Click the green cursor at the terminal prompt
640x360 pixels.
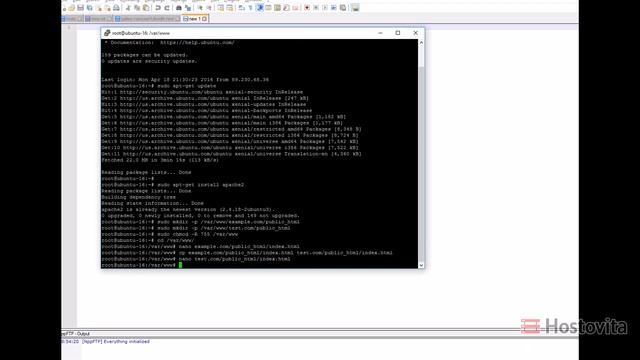tap(180, 265)
